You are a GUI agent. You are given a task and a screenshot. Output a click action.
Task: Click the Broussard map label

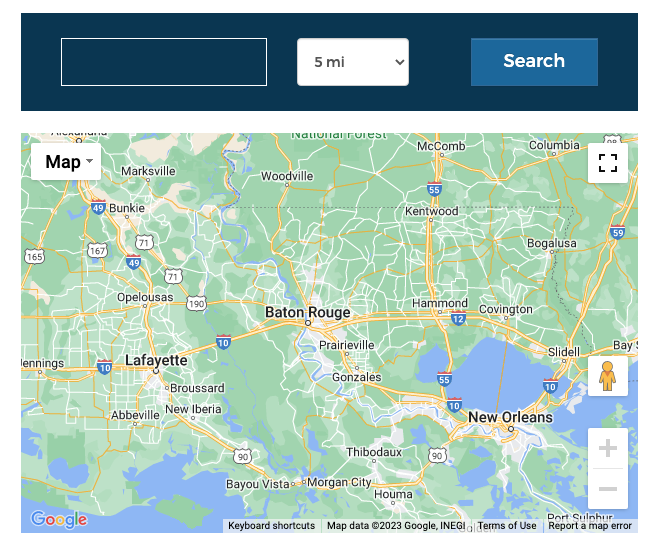pyautogui.click(x=197, y=388)
